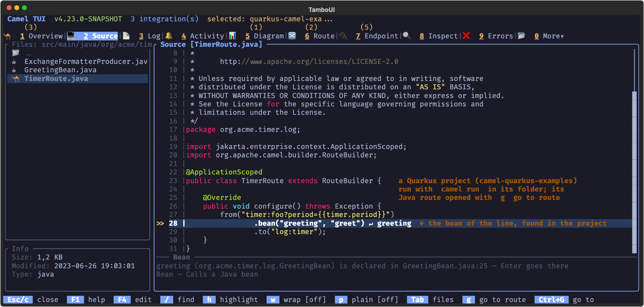Viewport: 644px width, 307px height.
Task: Click the line 27 from("timer:foo...") code
Action: [307, 215]
